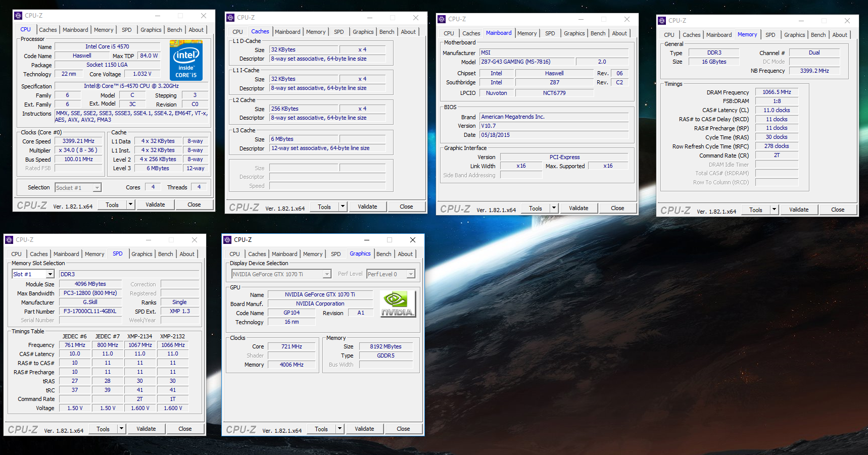The width and height of the screenshot is (868, 455).
Task: Click the DRAM Frequency value 1066.5 MHz
Action: (777, 92)
